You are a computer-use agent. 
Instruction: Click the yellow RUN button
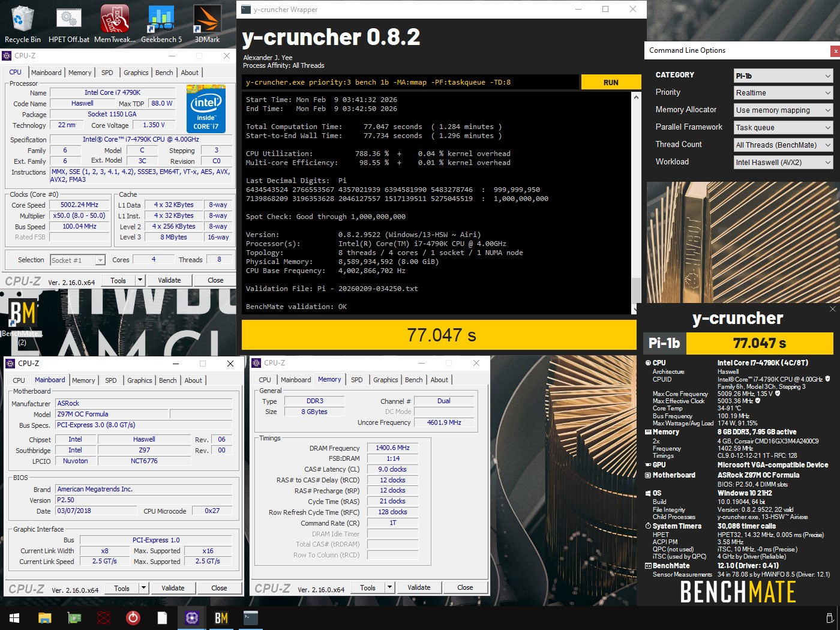coord(611,82)
